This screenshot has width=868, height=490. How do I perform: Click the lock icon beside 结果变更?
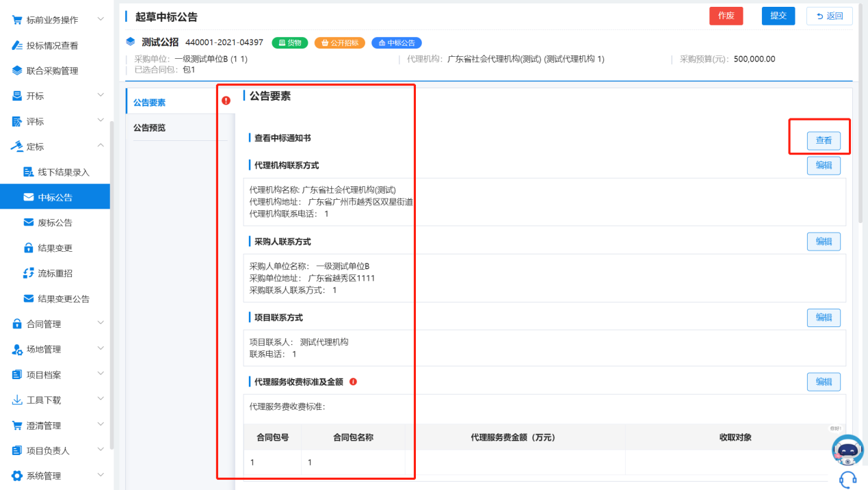pos(29,248)
